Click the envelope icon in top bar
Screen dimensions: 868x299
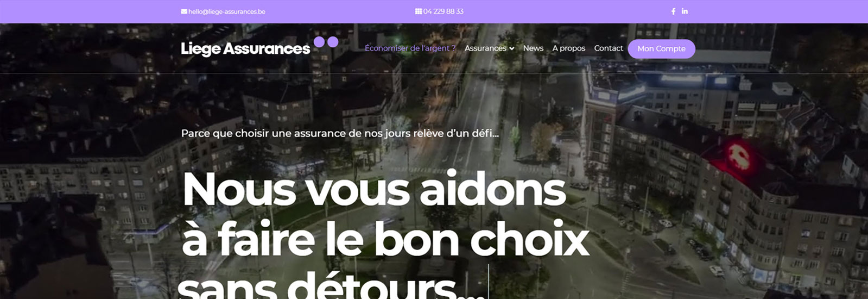184,11
